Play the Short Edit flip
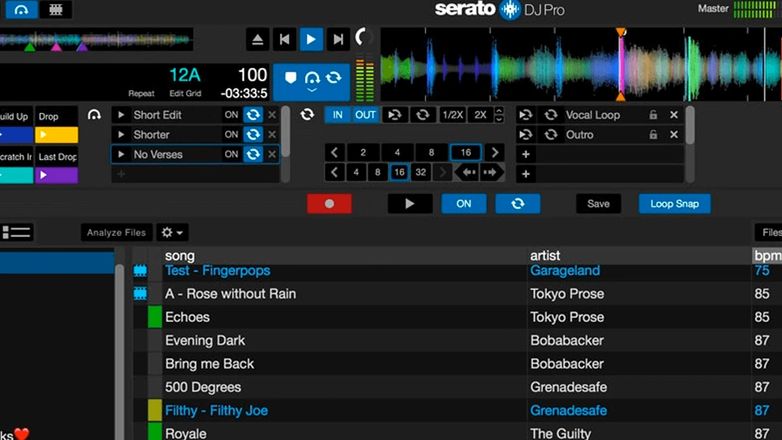The image size is (782, 440). pyautogui.click(x=122, y=115)
